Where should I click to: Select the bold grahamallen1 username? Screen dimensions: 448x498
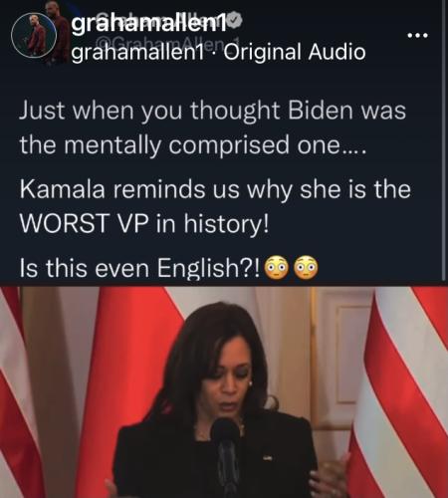tap(149, 24)
